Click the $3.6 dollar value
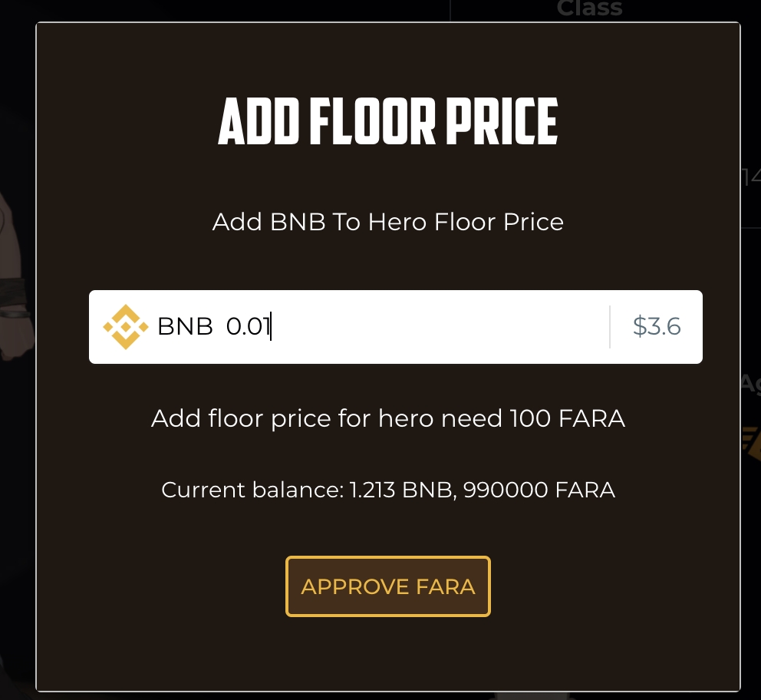The height and width of the screenshot is (700, 761). coord(657,327)
